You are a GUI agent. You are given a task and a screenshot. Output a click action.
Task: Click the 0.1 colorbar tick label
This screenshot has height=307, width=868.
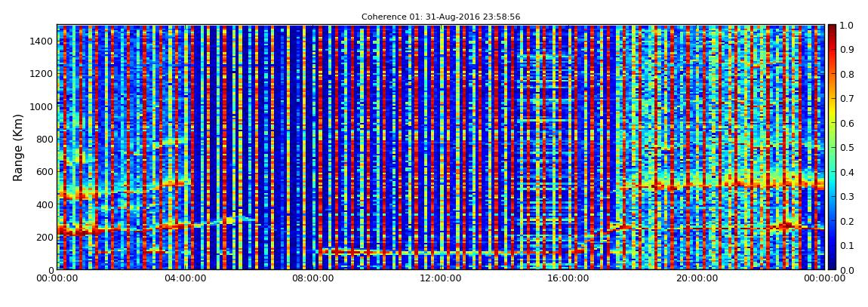click(x=846, y=245)
